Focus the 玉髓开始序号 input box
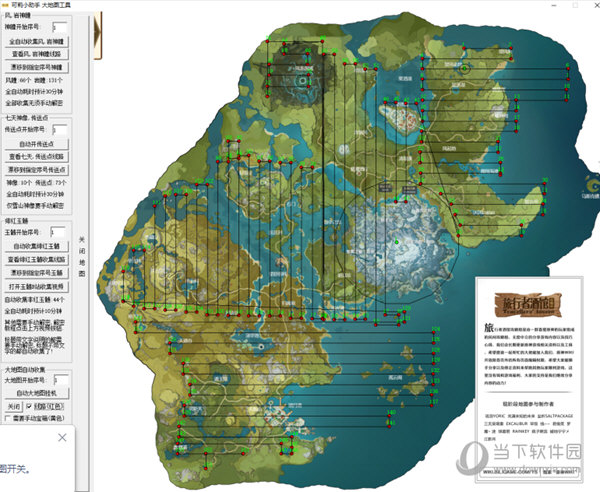600x492 pixels. click(x=58, y=232)
